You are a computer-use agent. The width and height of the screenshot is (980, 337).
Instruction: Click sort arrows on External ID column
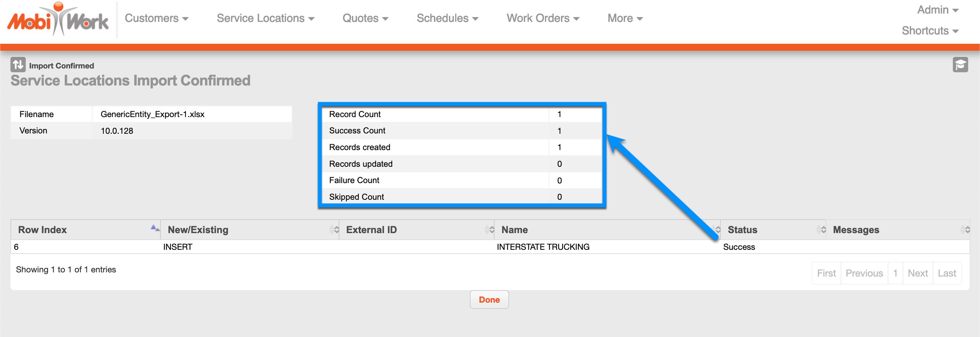click(x=490, y=230)
